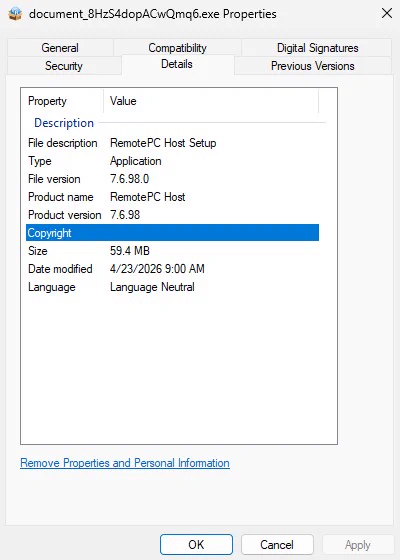Close the Properties dialog
The width and height of the screenshot is (400, 560).
[387, 14]
